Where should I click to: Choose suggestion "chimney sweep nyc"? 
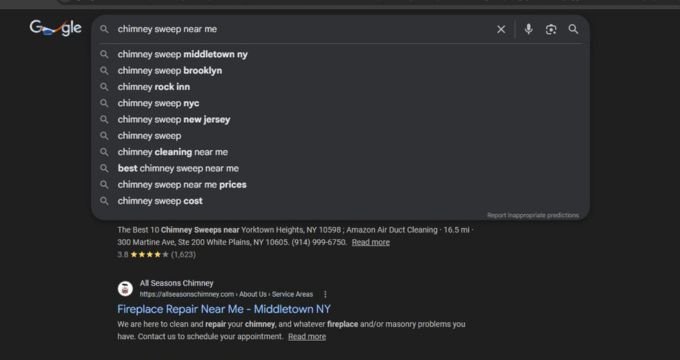[340, 103]
